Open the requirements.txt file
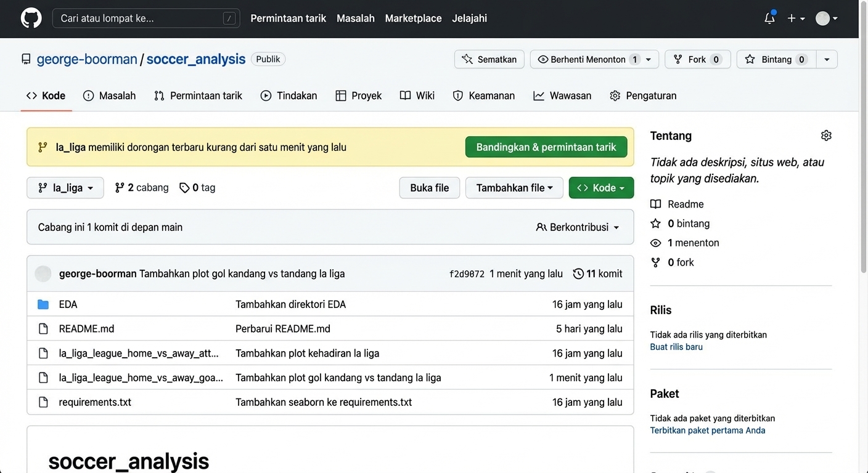Viewport: 868px width, 473px height. coord(95,402)
